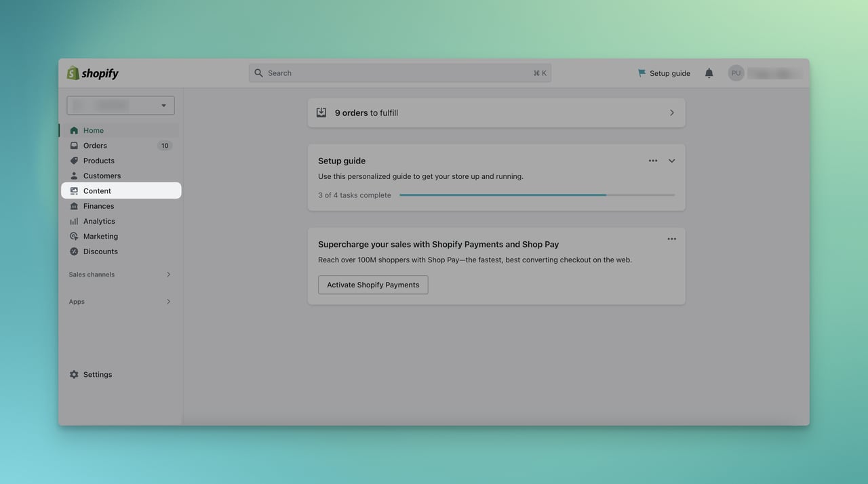868x484 pixels.
Task: Click the Customers person icon
Action: pos(74,176)
